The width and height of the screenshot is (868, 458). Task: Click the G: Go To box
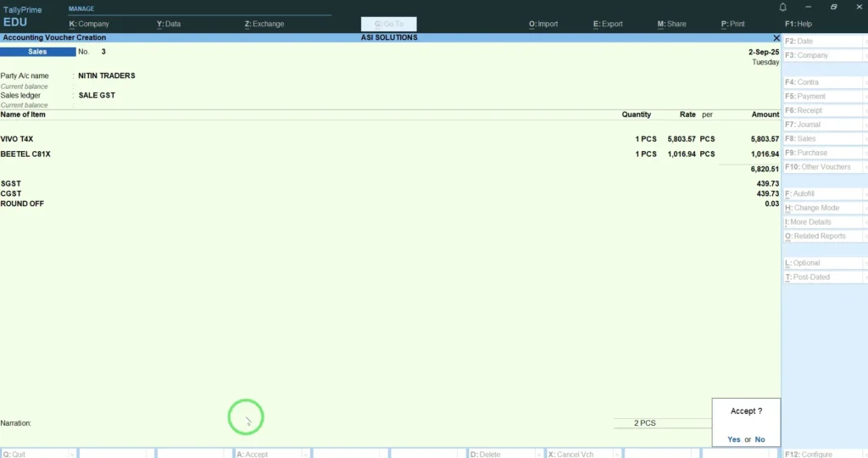click(388, 24)
